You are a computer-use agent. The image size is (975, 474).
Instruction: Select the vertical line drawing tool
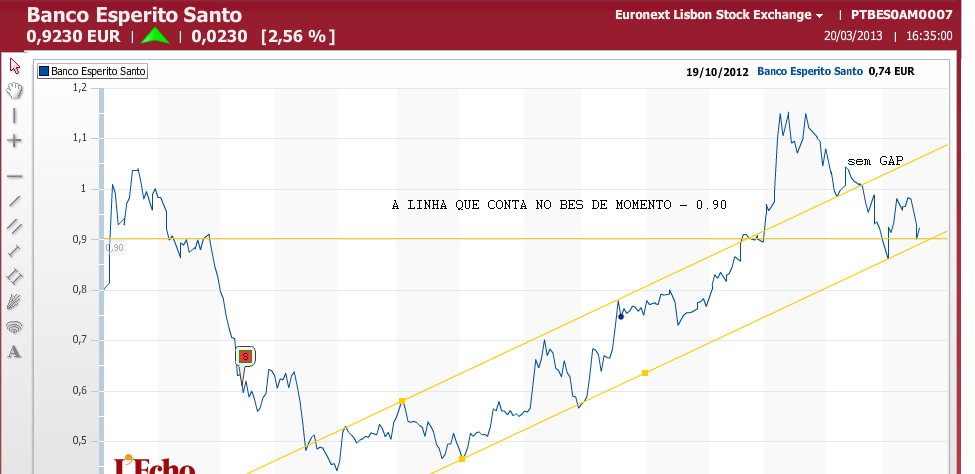[14, 116]
